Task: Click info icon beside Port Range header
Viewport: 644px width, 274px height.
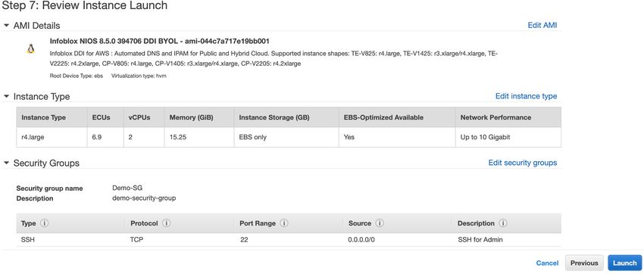Action: pyautogui.click(x=284, y=223)
